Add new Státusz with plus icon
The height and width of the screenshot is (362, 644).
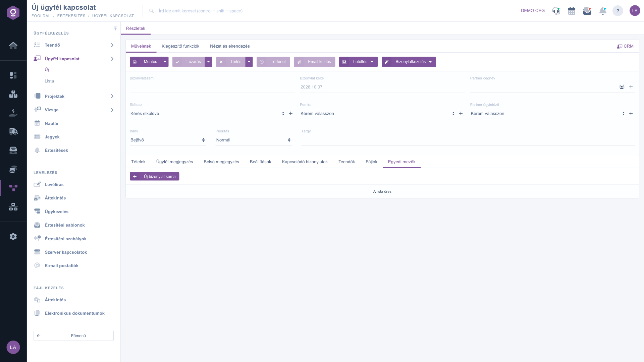pyautogui.click(x=291, y=113)
